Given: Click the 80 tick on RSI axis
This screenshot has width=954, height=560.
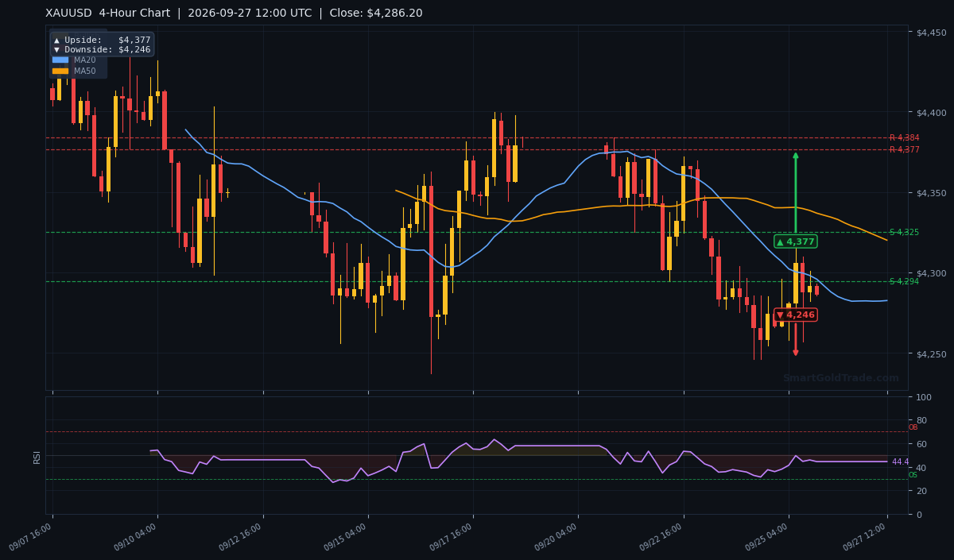Looking at the screenshot, I should click(921, 420).
